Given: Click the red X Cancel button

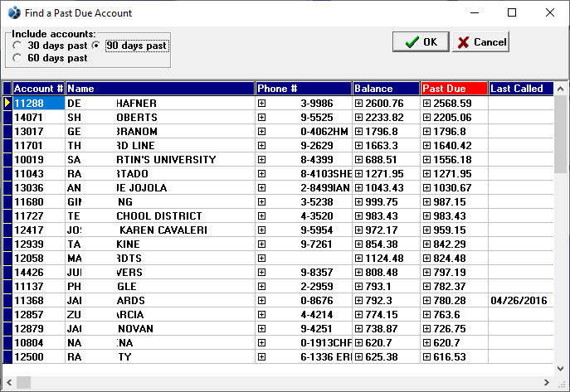Looking at the screenshot, I should 481,42.
